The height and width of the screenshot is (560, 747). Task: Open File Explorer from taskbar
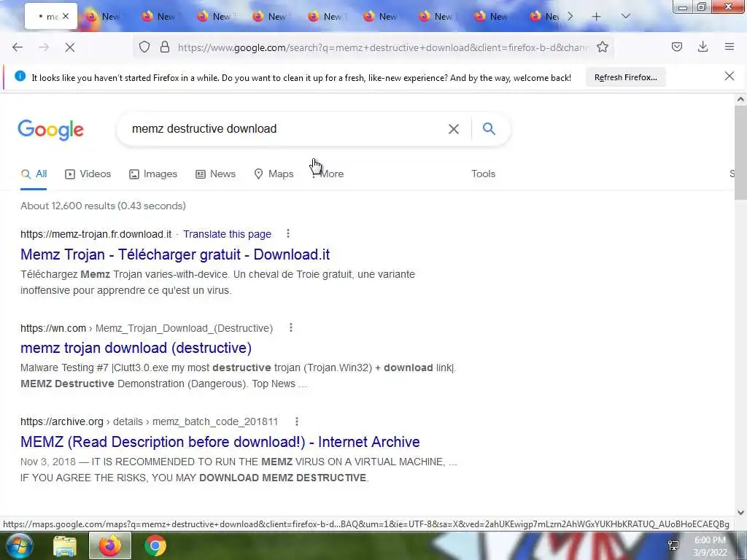(x=65, y=546)
